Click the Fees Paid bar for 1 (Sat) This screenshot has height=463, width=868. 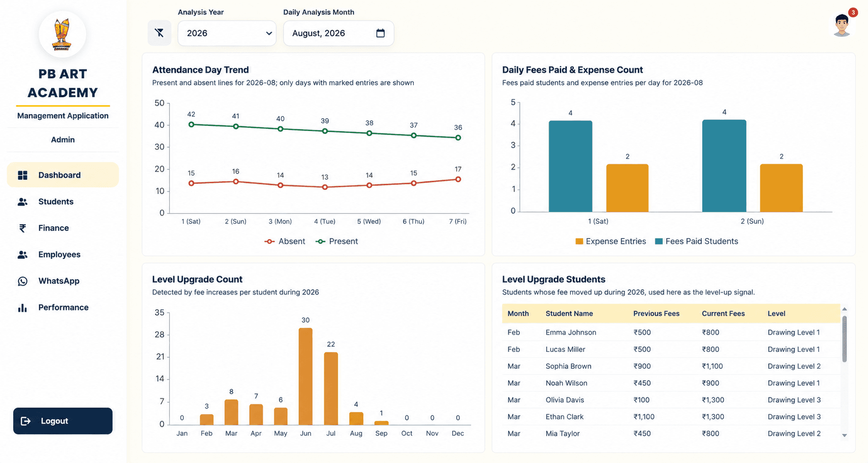click(570, 166)
